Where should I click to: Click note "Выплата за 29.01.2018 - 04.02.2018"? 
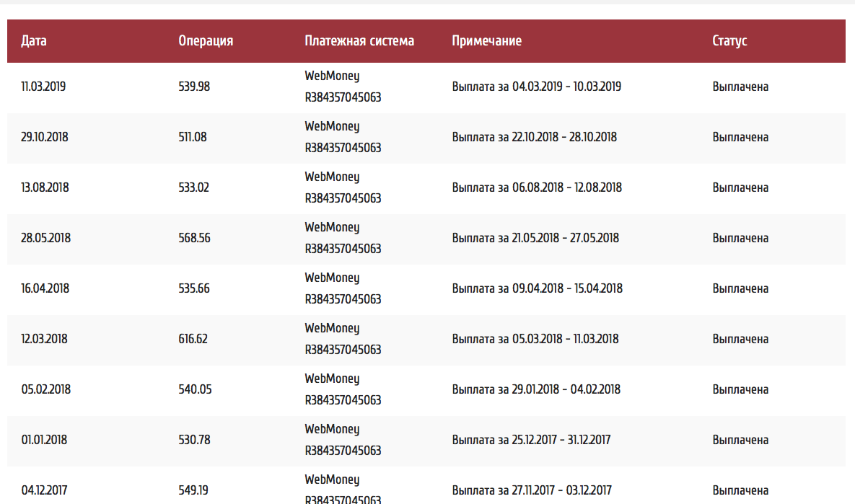[536, 389]
